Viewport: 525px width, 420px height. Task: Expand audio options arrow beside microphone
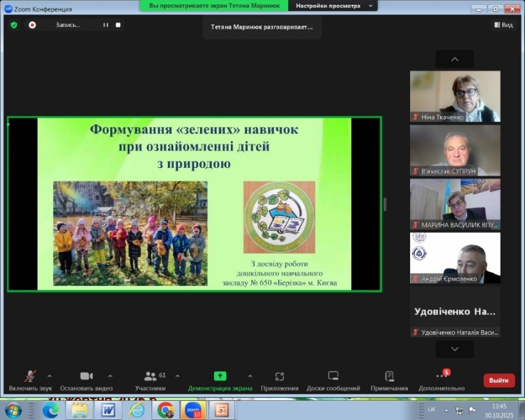click(x=49, y=376)
